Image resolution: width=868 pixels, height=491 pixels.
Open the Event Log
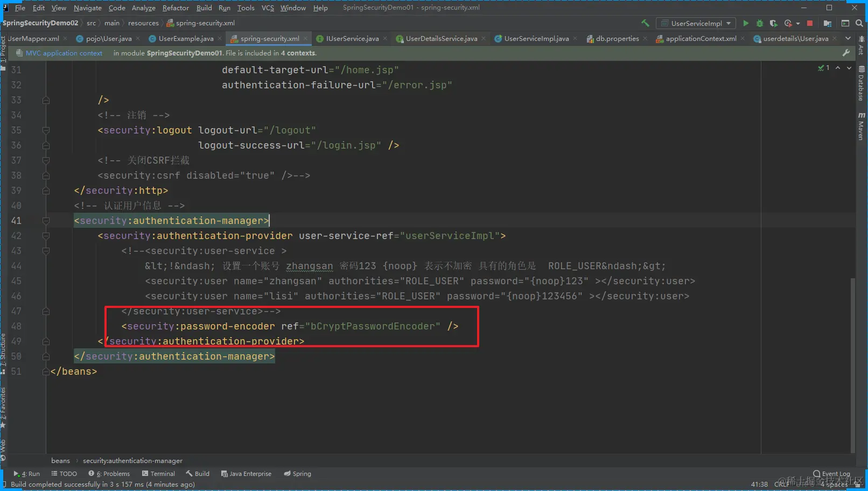832,474
